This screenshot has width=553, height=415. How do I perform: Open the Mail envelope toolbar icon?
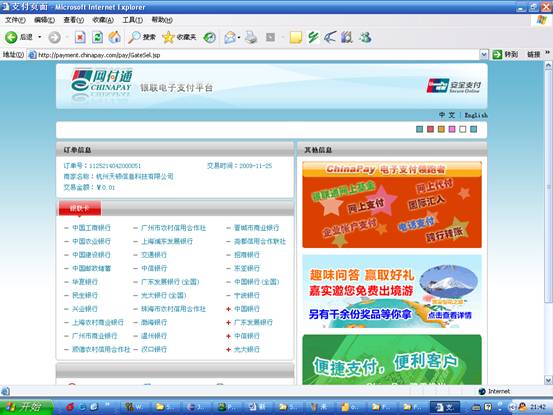230,37
